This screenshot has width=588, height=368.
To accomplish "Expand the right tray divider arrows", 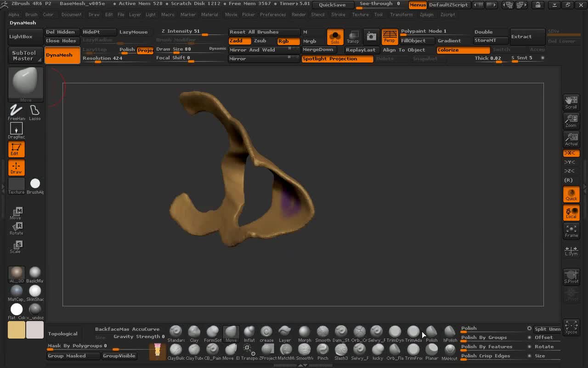I will click(x=585, y=188).
